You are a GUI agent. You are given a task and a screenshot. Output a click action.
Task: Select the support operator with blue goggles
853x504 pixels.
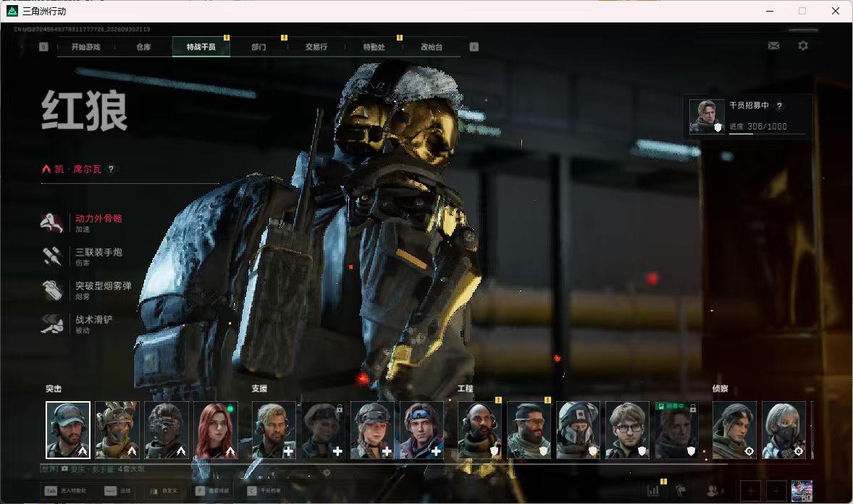[x=421, y=430]
